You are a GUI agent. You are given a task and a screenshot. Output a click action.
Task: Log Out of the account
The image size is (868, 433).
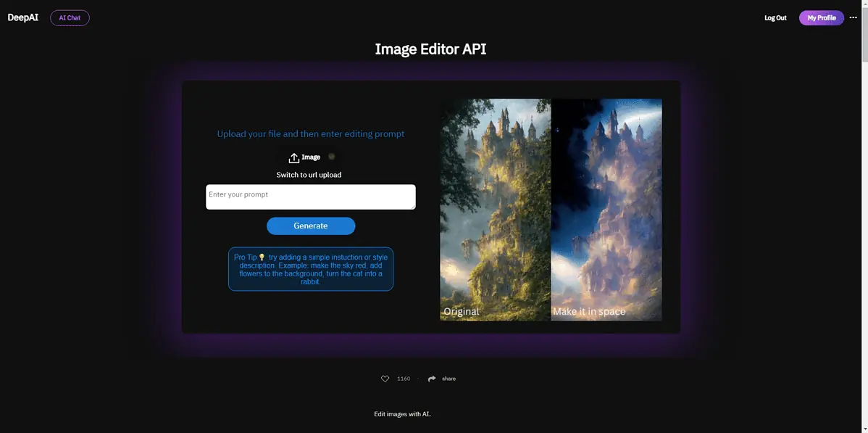775,18
